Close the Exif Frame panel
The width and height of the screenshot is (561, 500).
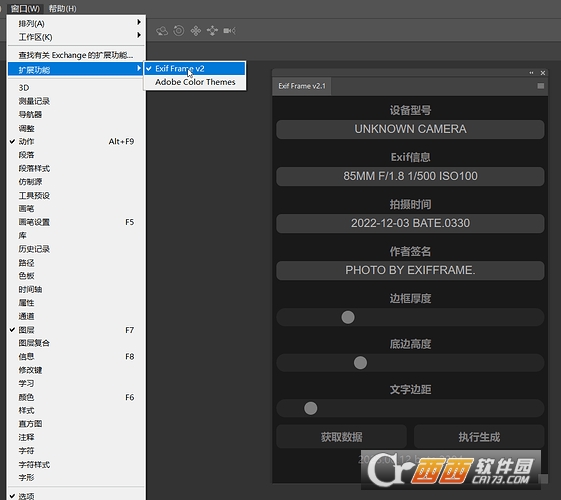coord(543,73)
